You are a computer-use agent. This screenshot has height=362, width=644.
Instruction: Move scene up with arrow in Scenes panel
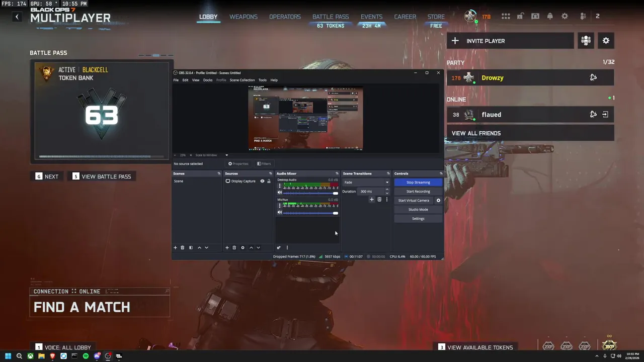pyautogui.click(x=199, y=247)
